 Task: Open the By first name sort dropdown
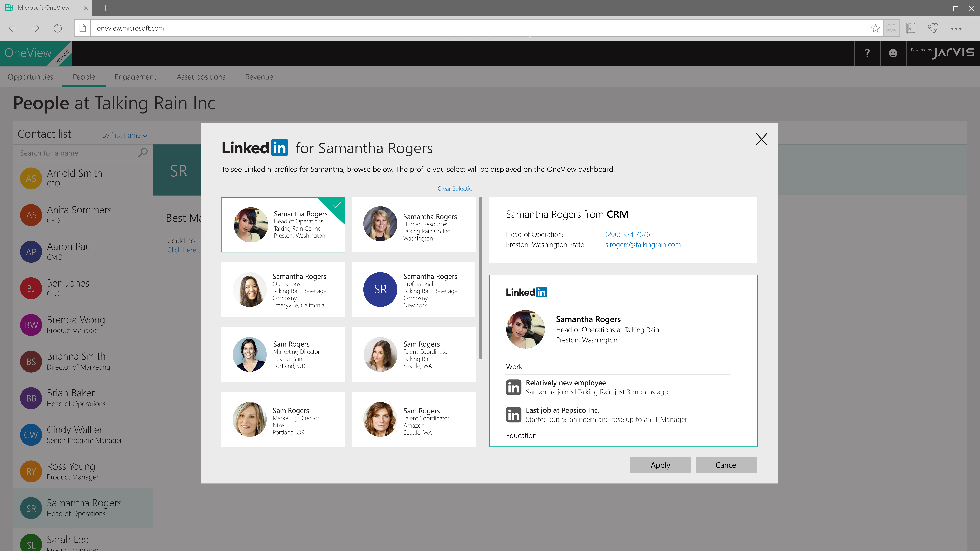(x=124, y=135)
